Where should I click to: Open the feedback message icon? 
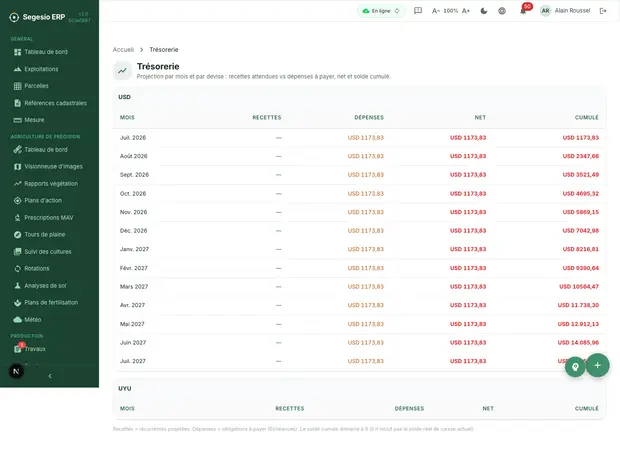click(x=418, y=11)
